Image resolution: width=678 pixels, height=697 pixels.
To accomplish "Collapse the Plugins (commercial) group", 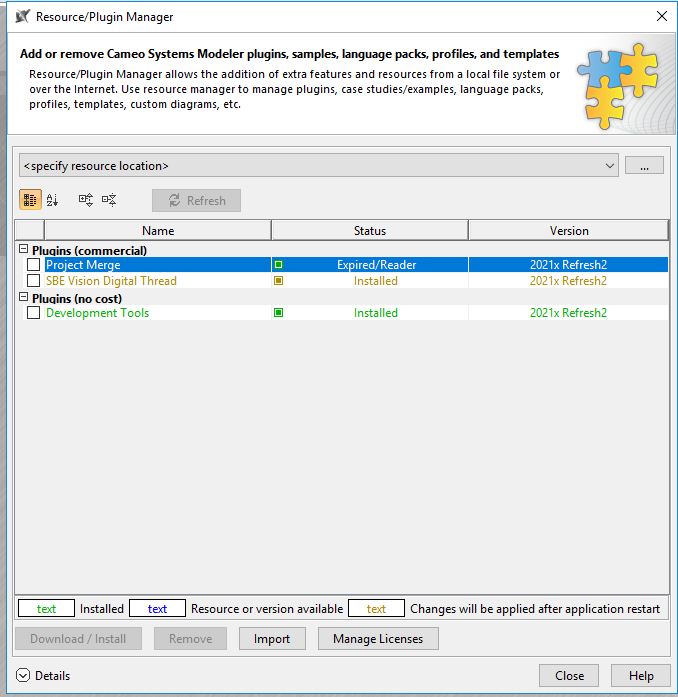I will click(24, 249).
